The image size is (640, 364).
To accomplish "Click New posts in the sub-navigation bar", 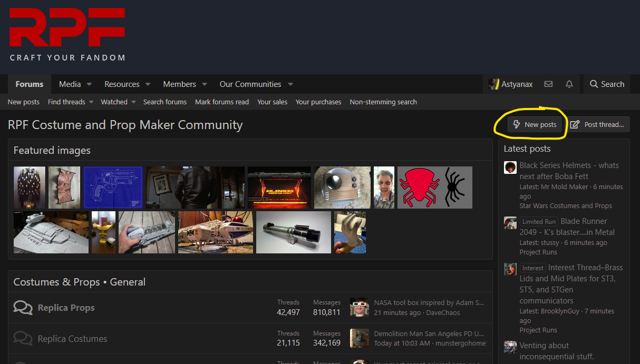I will click(24, 102).
